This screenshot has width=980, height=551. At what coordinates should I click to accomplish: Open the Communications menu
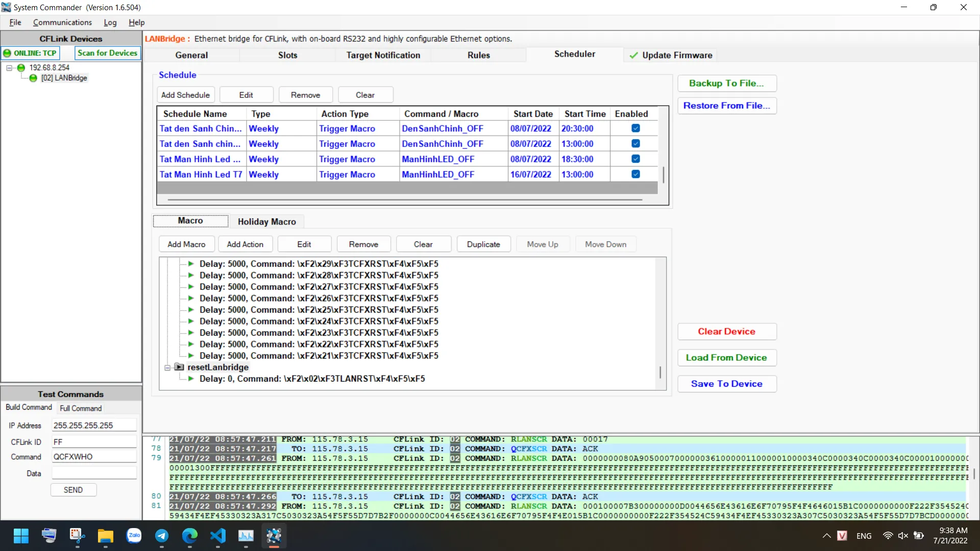62,22
